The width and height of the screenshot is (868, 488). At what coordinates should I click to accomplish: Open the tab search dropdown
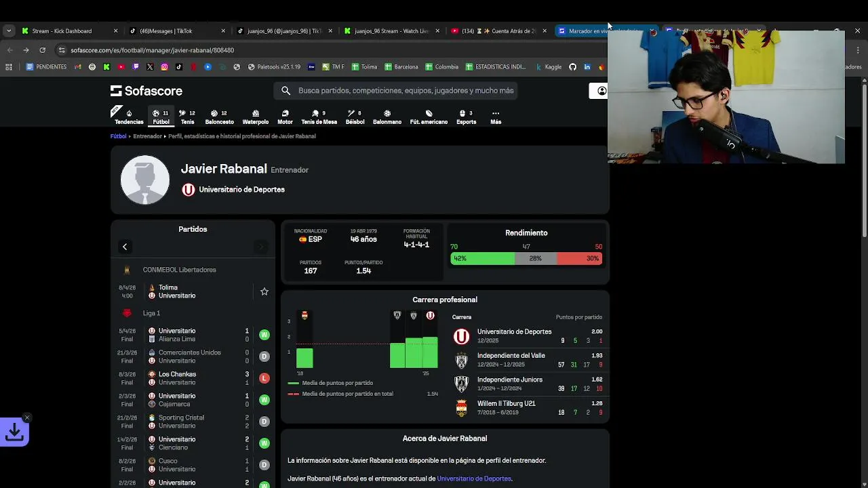click(8, 31)
